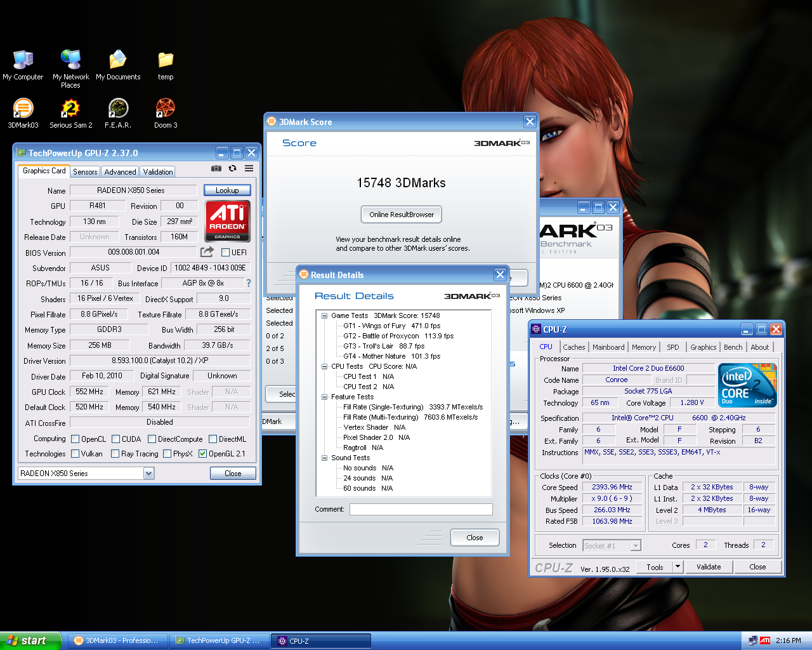Click the CPU-Z Tools button
Screen dimensions: 812x650
655,567
